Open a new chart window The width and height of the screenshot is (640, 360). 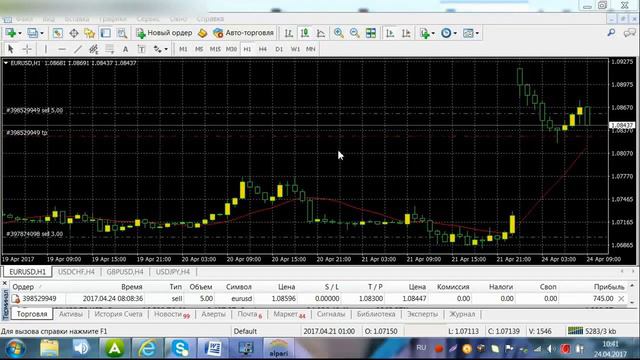(10, 33)
